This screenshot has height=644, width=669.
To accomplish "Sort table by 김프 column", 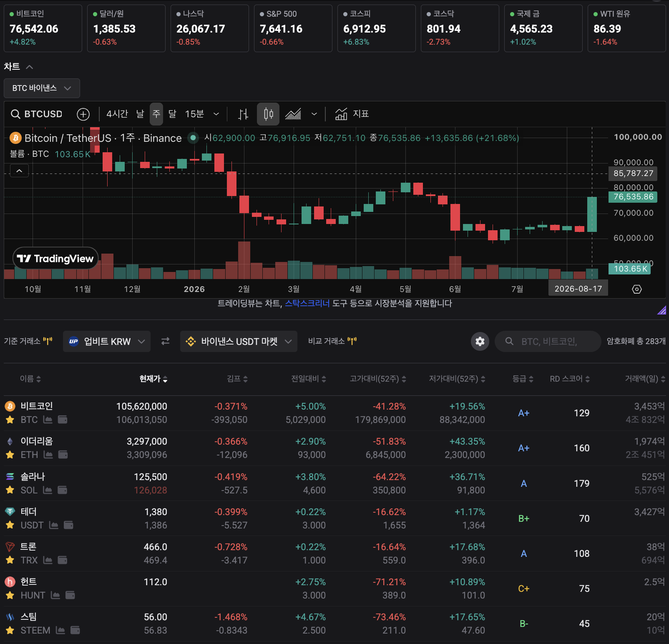I will 237,379.
